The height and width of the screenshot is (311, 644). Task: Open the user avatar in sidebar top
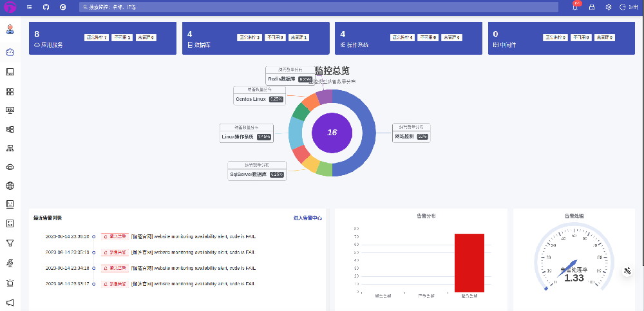tap(10, 29)
